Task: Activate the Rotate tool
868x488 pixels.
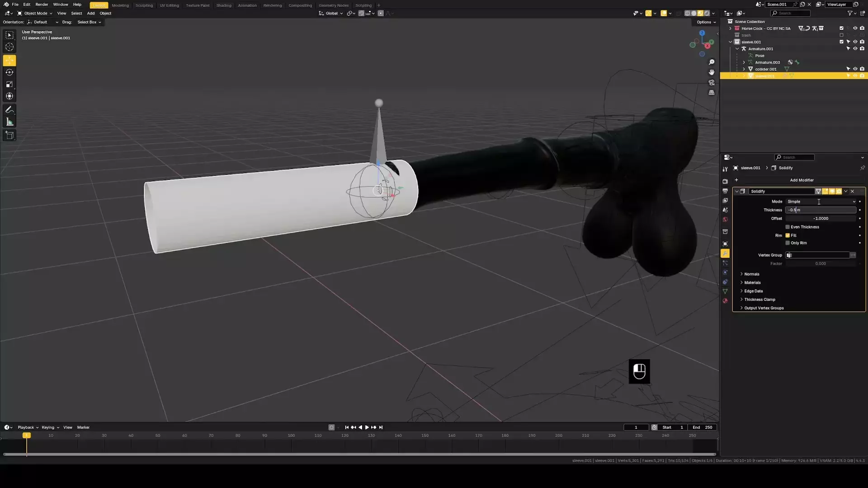Action: pyautogui.click(x=9, y=72)
